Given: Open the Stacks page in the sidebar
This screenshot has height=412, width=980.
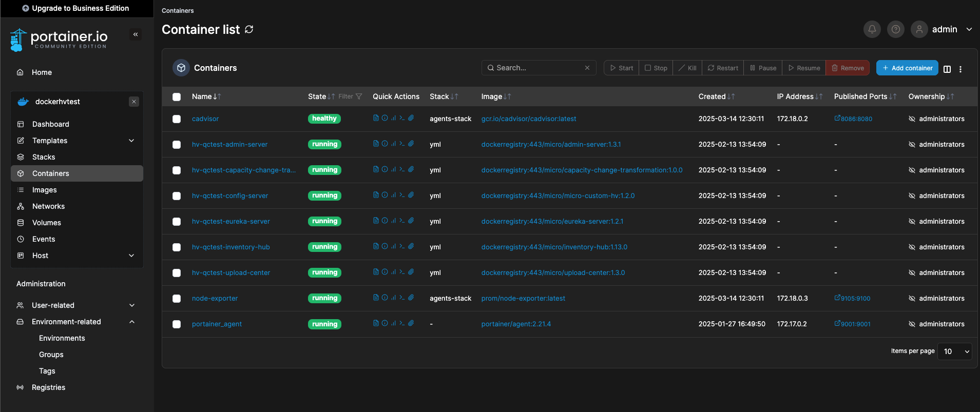Looking at the screenshot, I should pos(44,157).
